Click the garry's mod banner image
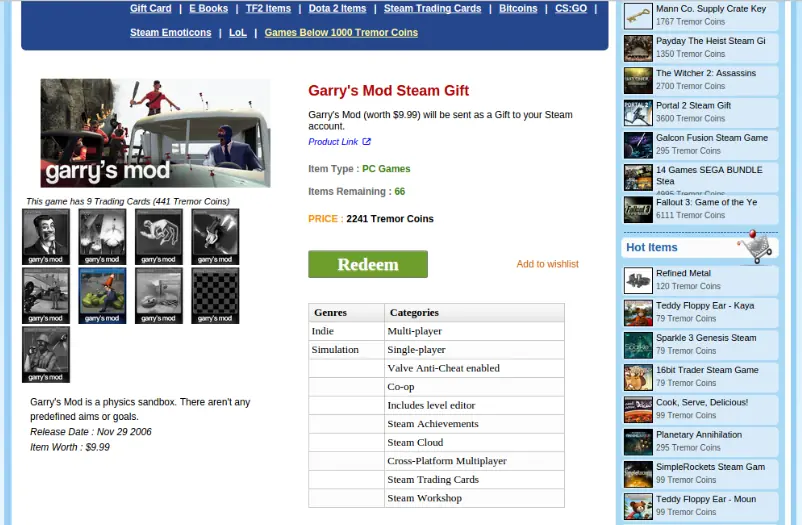 coord(155,133)
